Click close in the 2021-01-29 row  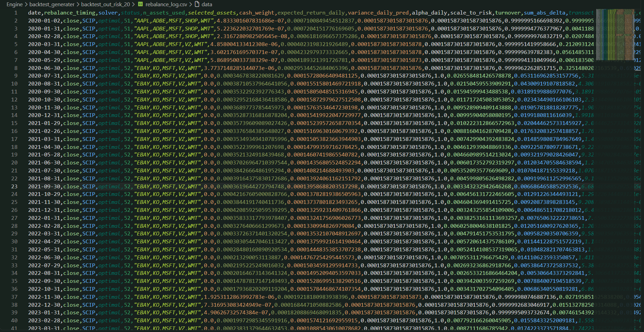71,123
